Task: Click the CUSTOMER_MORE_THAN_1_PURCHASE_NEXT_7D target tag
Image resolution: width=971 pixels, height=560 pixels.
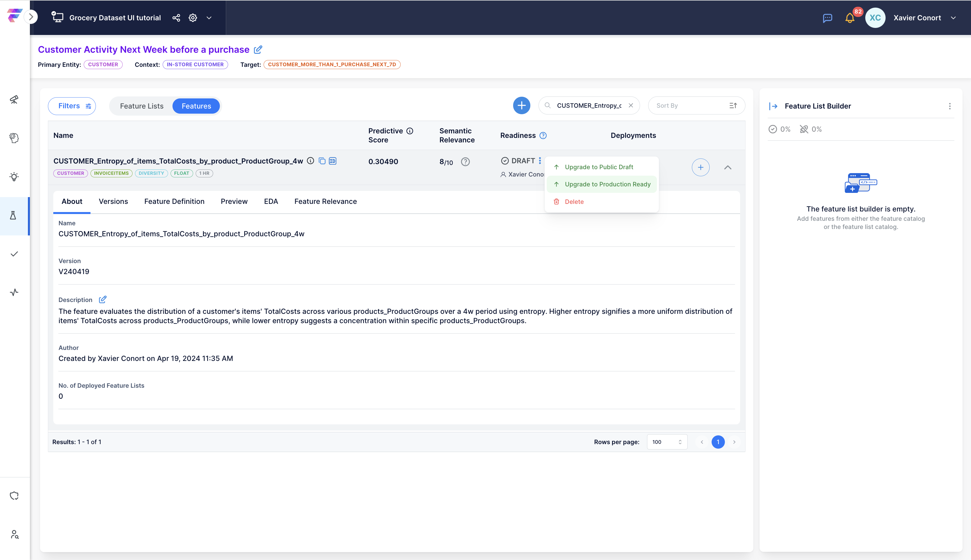Action: pos(332,64)
